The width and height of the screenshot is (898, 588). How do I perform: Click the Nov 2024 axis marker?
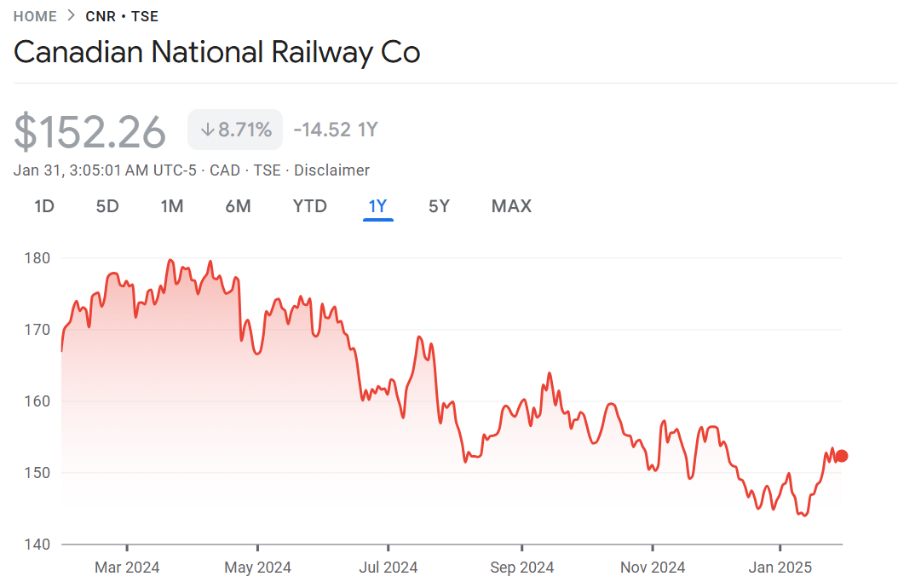(653, 568)
